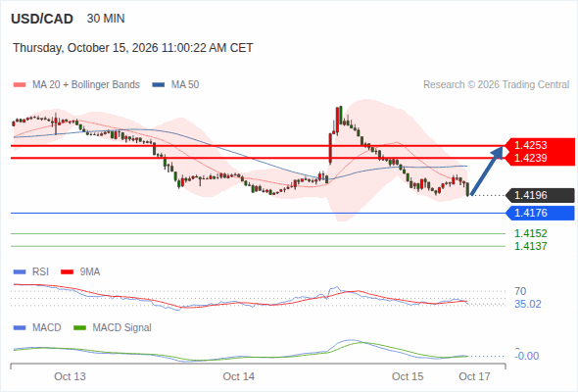
Task: Click the Oct 17 date axis label
Action: tap(474, 376)
